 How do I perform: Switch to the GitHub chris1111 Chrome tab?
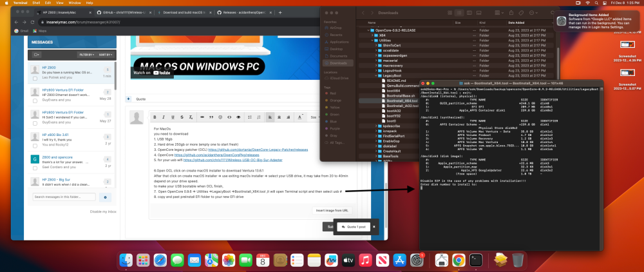click(x=124, y=13)
